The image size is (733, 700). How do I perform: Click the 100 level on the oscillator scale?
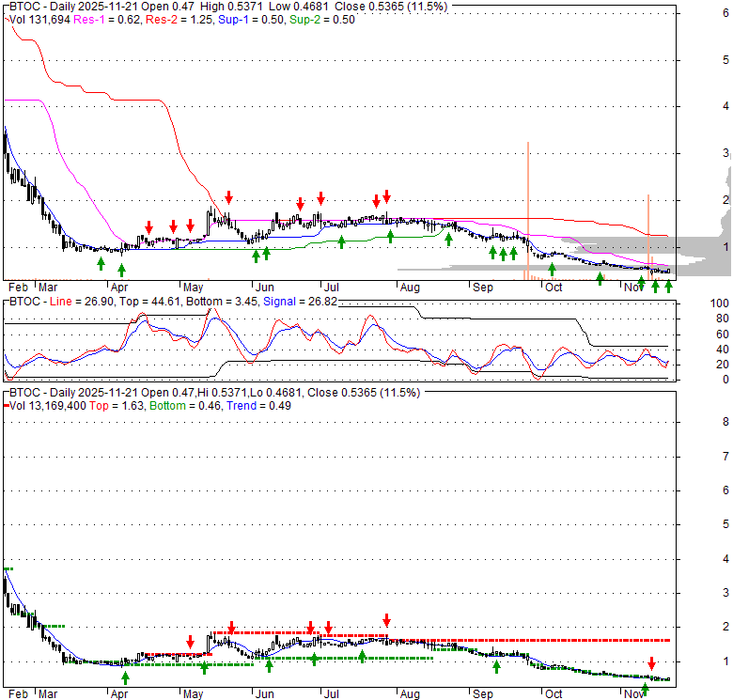pyautogui.click(x=719, y=304)
